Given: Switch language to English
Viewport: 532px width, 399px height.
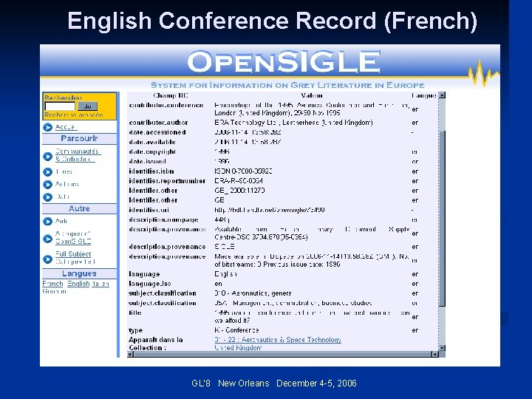Looking at the screenshot, I should (x=78, y=284).
